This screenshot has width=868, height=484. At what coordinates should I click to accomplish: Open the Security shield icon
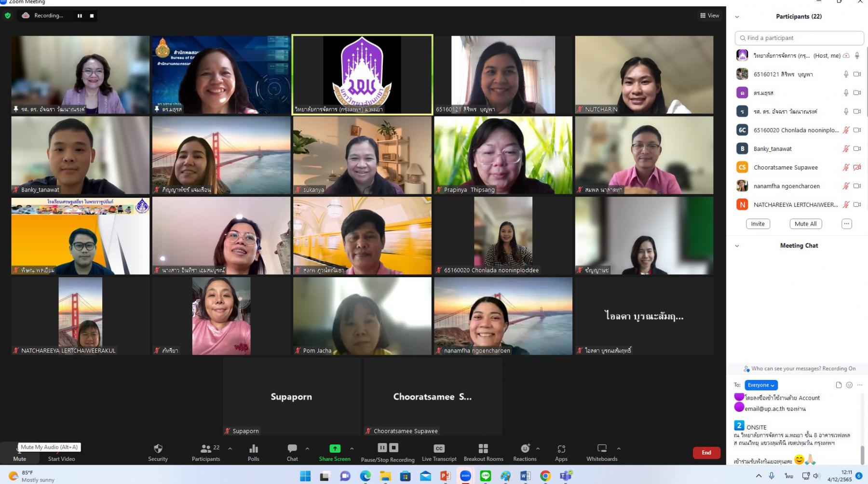pos(158,449)
